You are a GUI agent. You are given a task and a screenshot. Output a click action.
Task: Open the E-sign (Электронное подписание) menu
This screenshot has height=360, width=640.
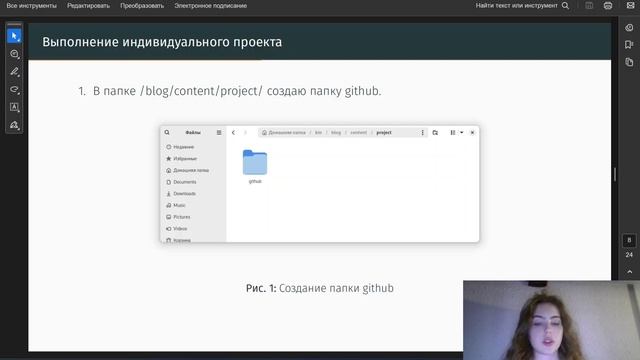[211, 6]
